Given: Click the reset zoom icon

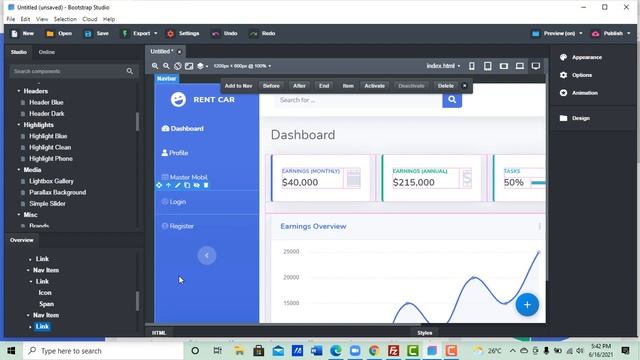Looking at the screenshot, I should coord(178,66).
